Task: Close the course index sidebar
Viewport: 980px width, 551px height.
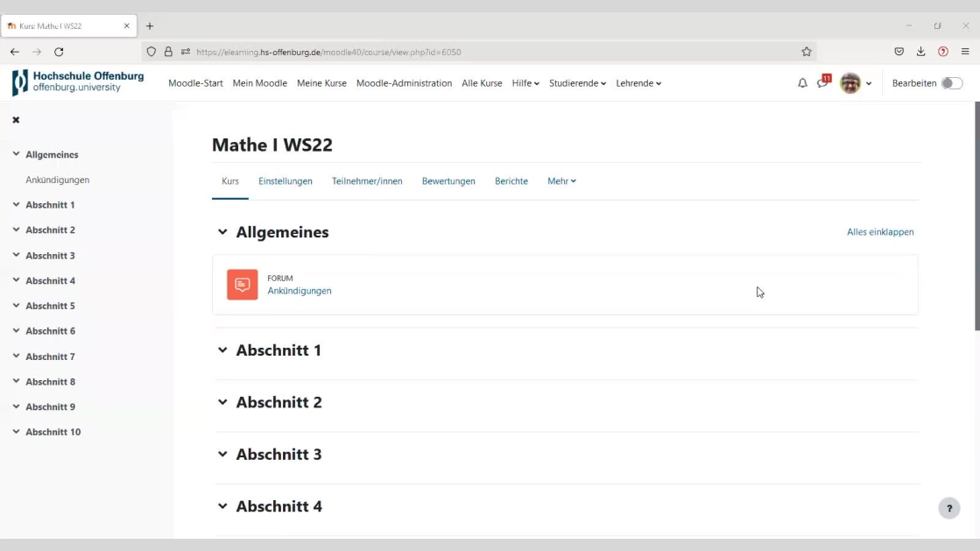Action: click(x=16, y=120)
